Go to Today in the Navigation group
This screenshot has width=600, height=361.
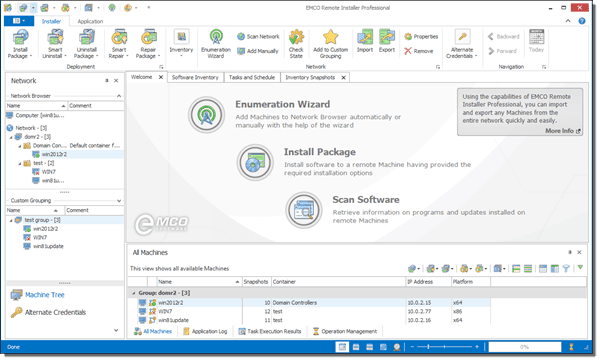[x=536, y=41]
